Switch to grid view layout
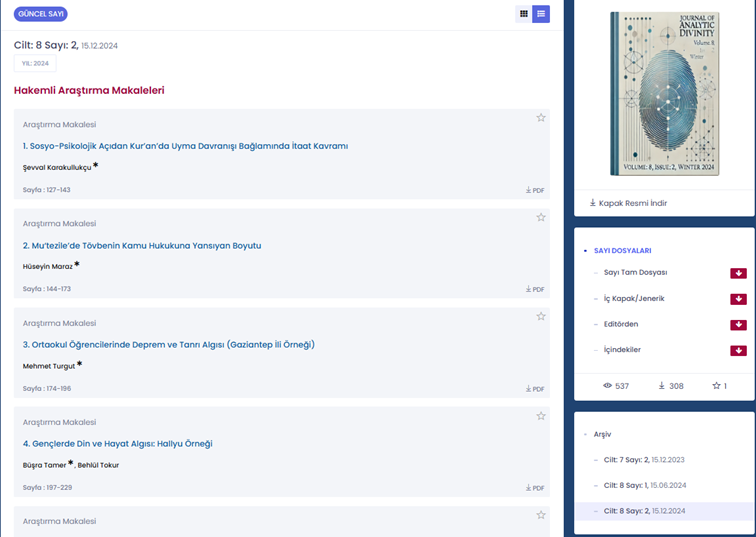The image size is (756, 537). [524, 14]
